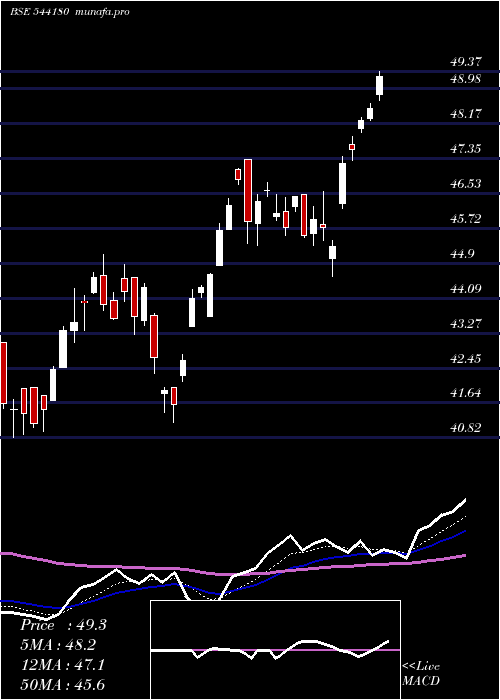Viewport: 500px width, 700px height.
Task: Click the last white candlestick at the chart top
Action: pyautogui.click(x=379, y=85)
